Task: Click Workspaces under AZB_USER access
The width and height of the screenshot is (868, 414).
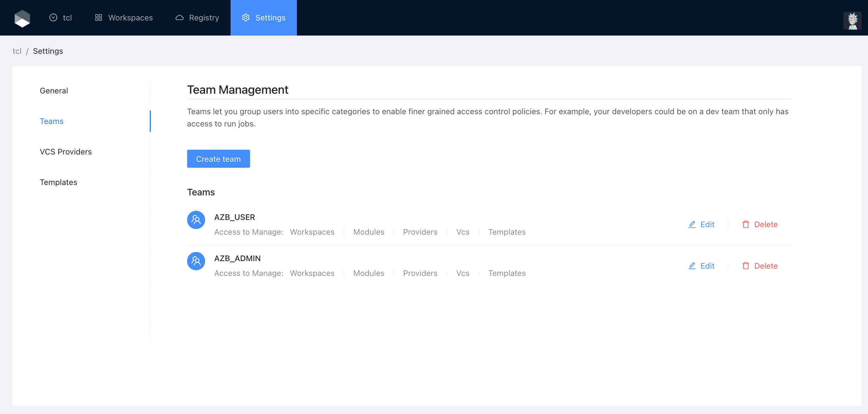Action: click(x=312, y=232)
